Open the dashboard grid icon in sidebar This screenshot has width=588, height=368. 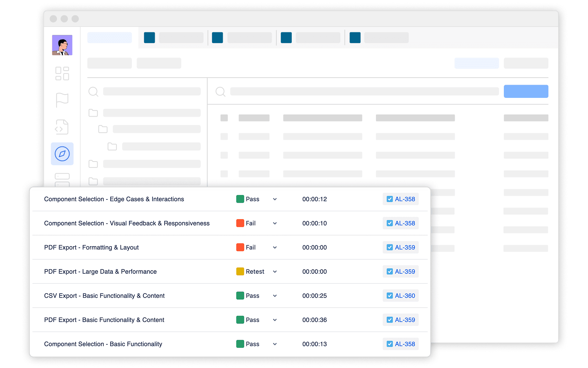click(x=62, y=73)
